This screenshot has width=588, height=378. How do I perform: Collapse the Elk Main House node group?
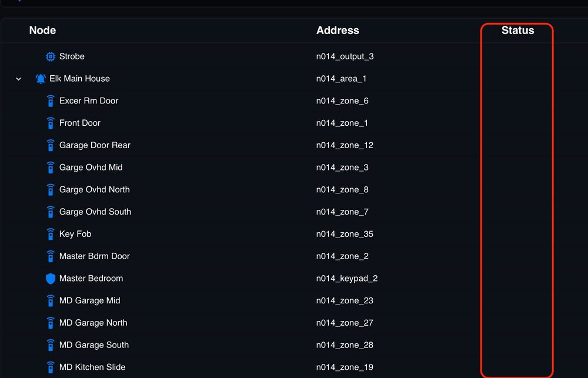[18, 78]
